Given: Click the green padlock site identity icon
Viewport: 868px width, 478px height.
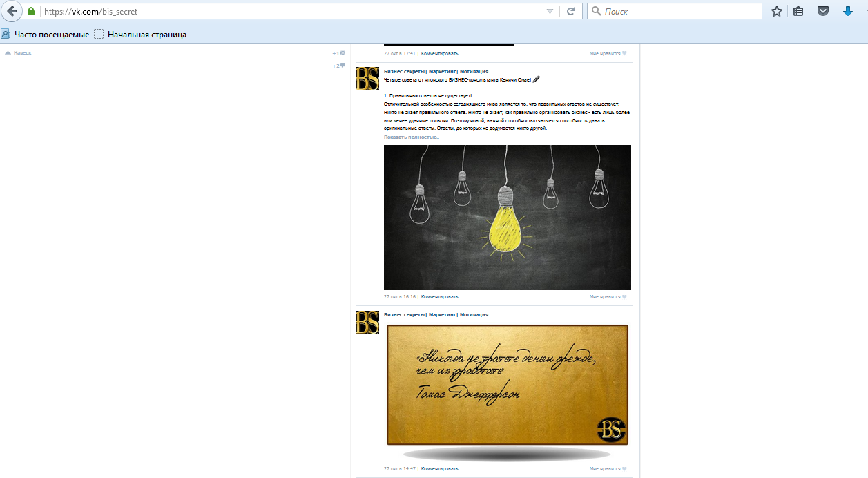Looking at the screenshot, I should click(x=31, y=12).
